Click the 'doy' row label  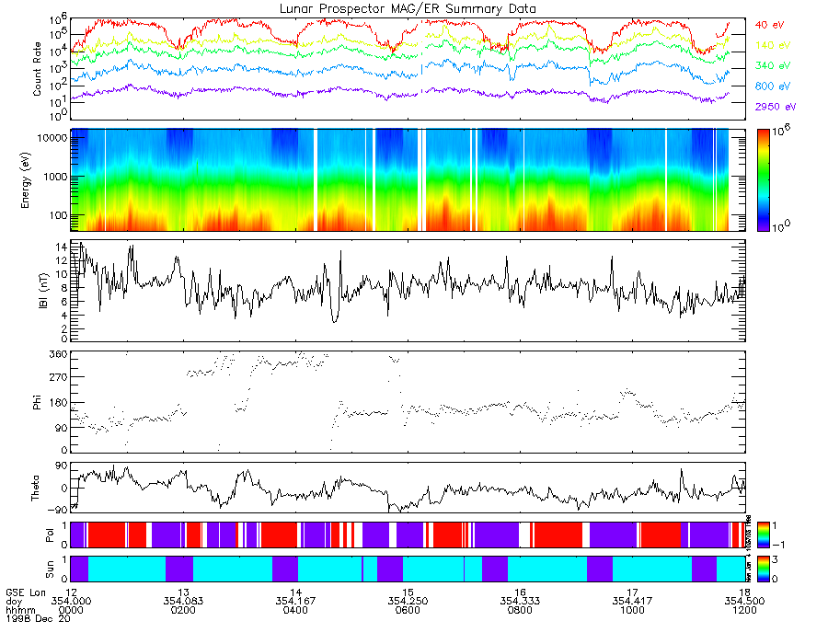[x=14, y=602]
